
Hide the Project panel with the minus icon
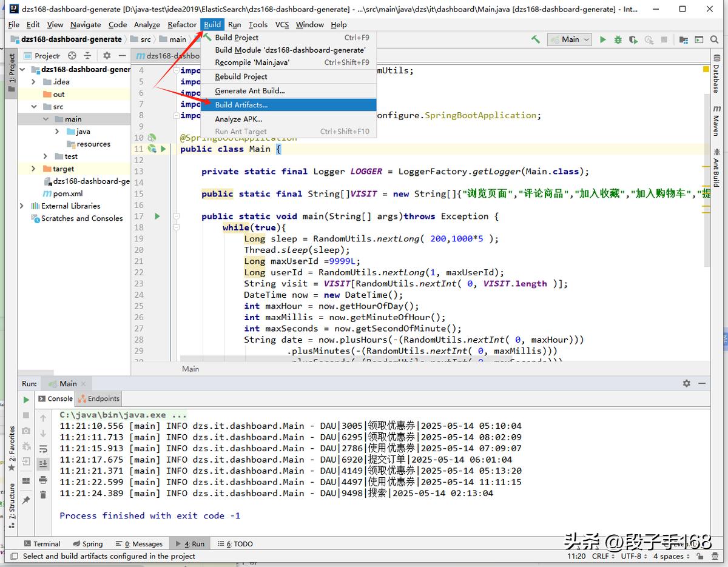(122, 55)
